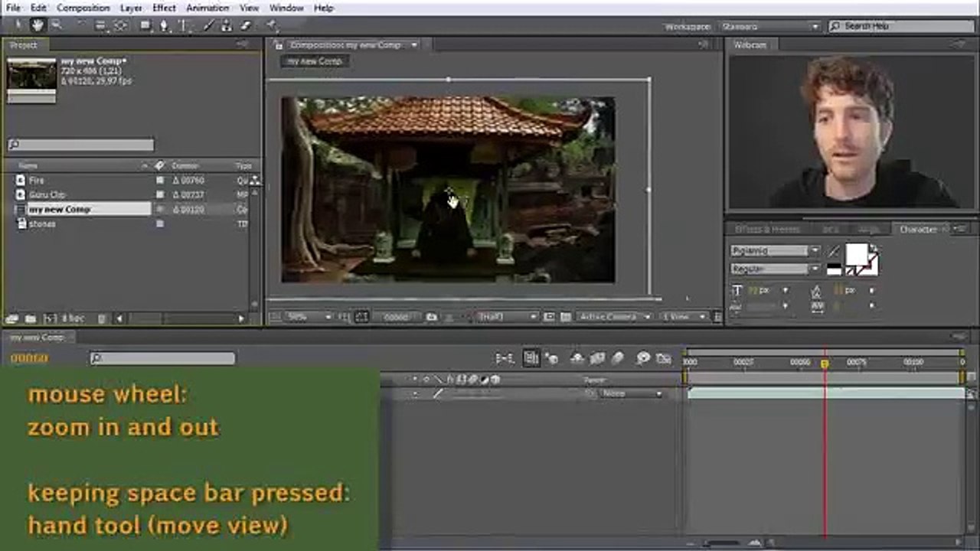Click the white fill color swatch

coord(856,255)
